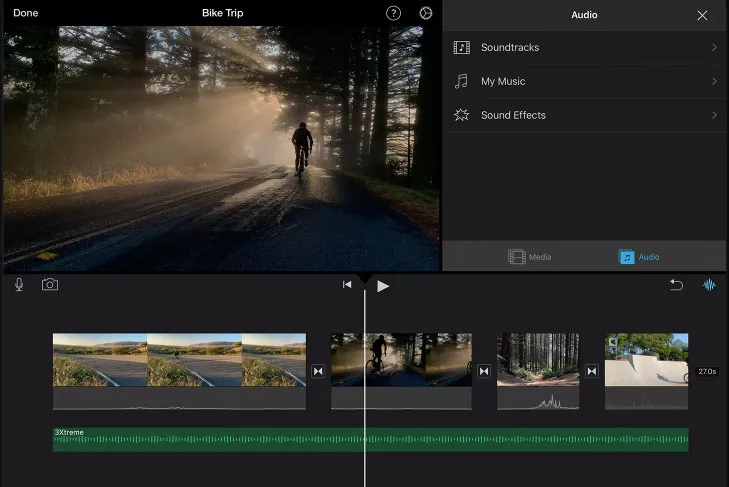Expand the Soundtracks chevron
The width and height of the screenshot is (729, 487).
tap(714, 47)
